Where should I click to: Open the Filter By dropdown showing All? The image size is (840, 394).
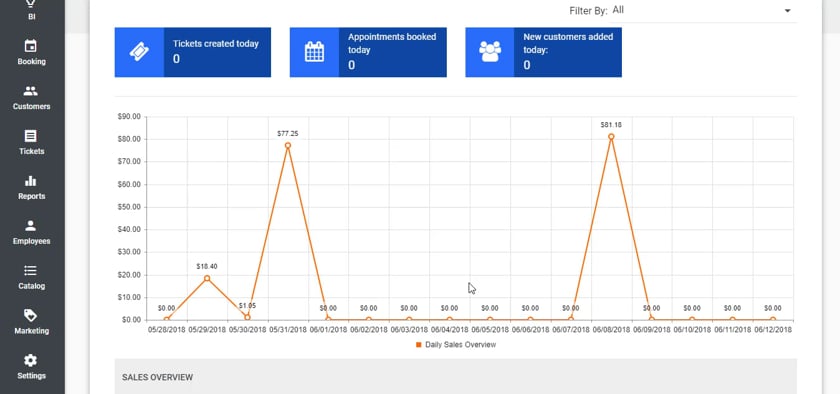coord(702,10)
